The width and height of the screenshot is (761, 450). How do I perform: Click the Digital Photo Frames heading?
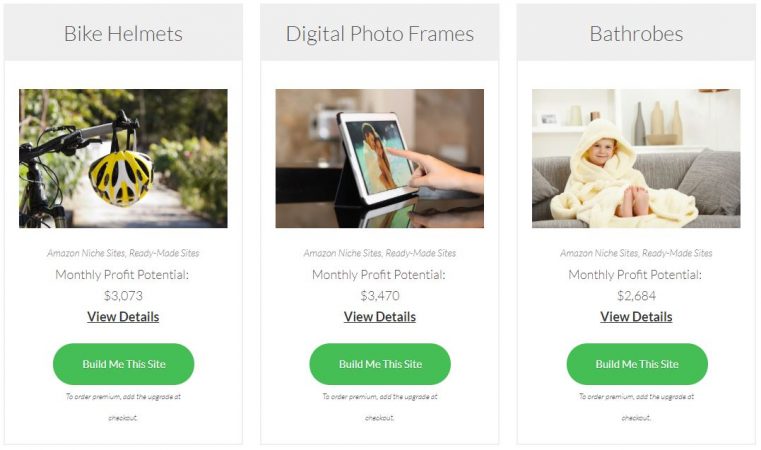coord(380,33)
